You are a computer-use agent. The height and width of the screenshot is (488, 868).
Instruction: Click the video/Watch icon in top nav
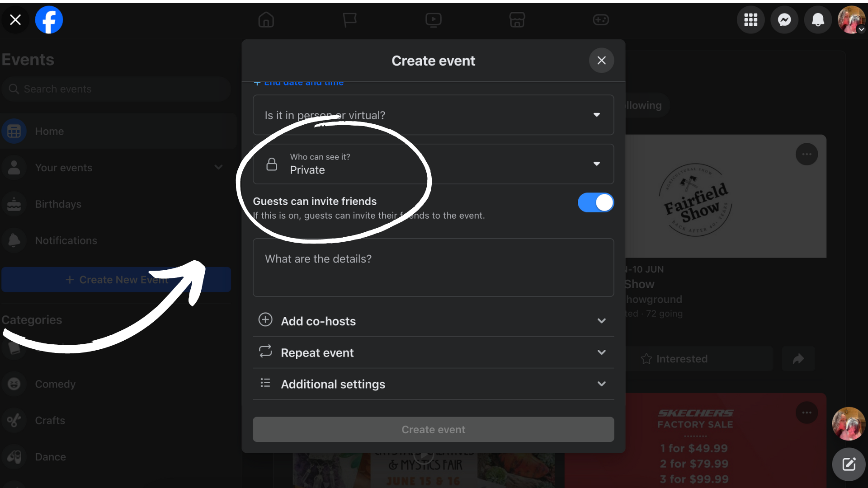click(x=434, y=19)
